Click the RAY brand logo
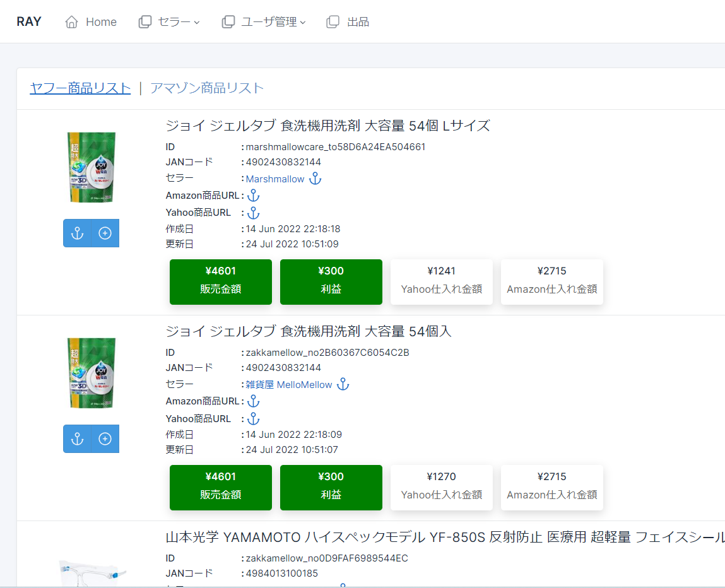 pos(28,21)
